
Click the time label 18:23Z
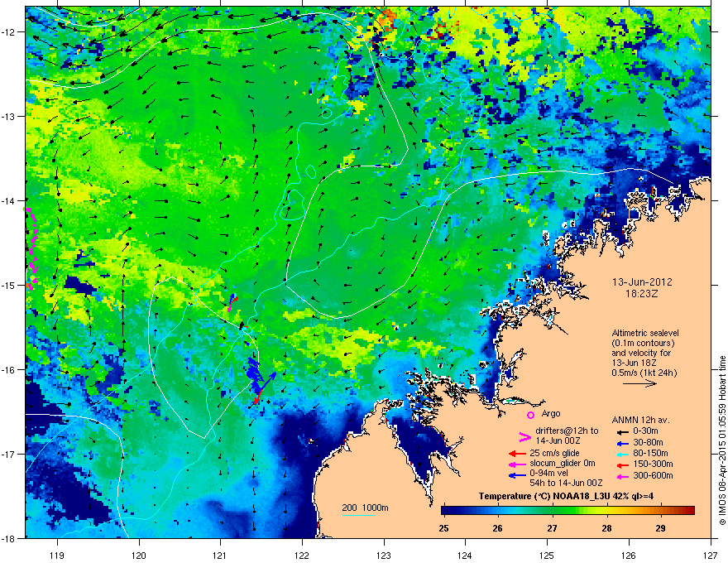[x=642, y=294]
